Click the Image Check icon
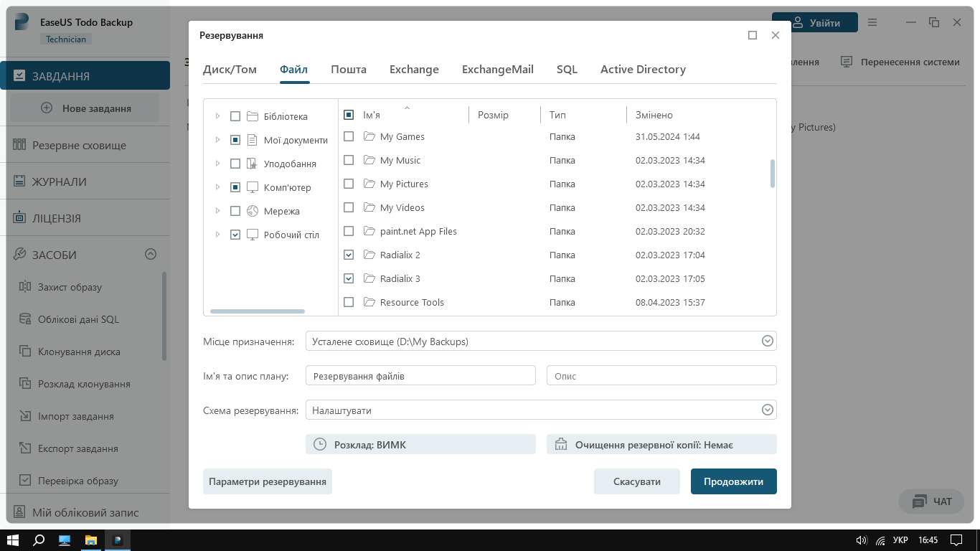 coord(24,481)
